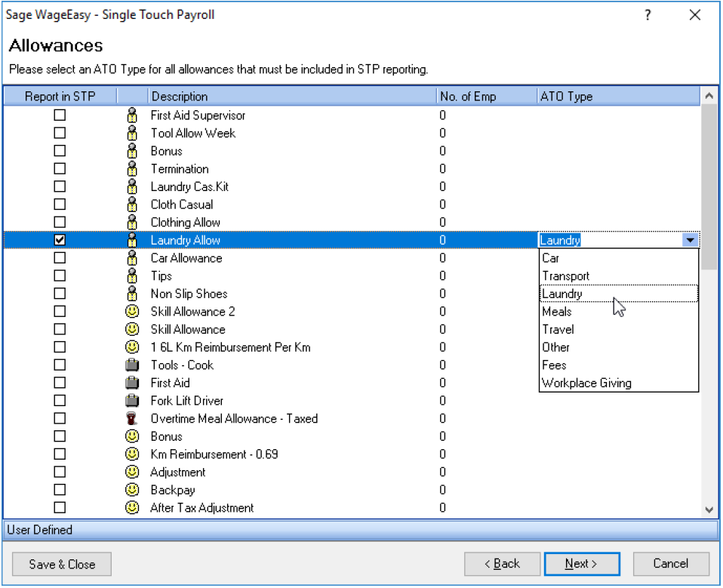
Task: Check the box for Skill Allowance 2
Action: [60, 311]
